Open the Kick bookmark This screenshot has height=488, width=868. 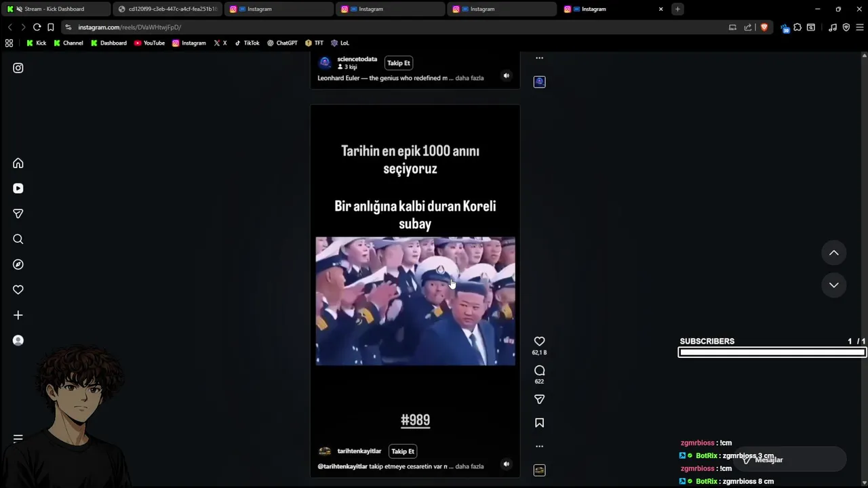point(36,43)
